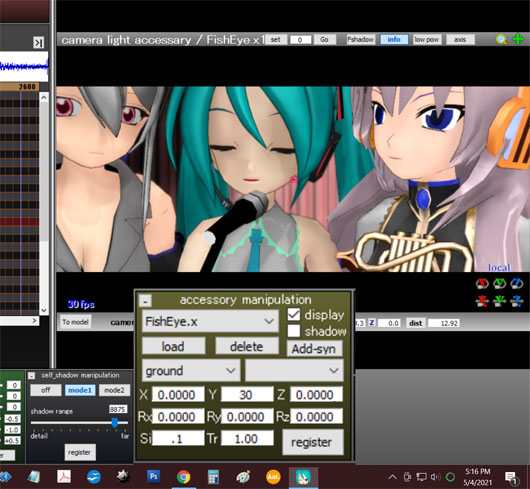The image size is (530, 489).
Task: Click the X axis move icon
Action: 482,300
